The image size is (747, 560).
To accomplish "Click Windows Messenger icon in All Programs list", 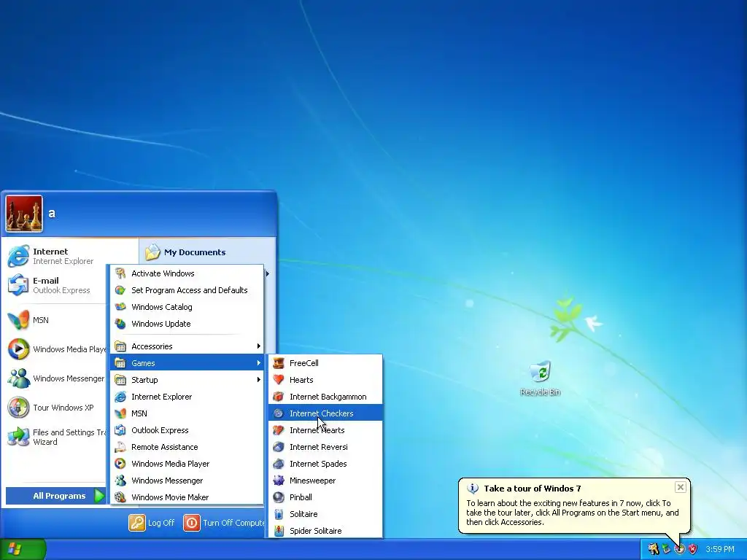I will coord(120,481).
